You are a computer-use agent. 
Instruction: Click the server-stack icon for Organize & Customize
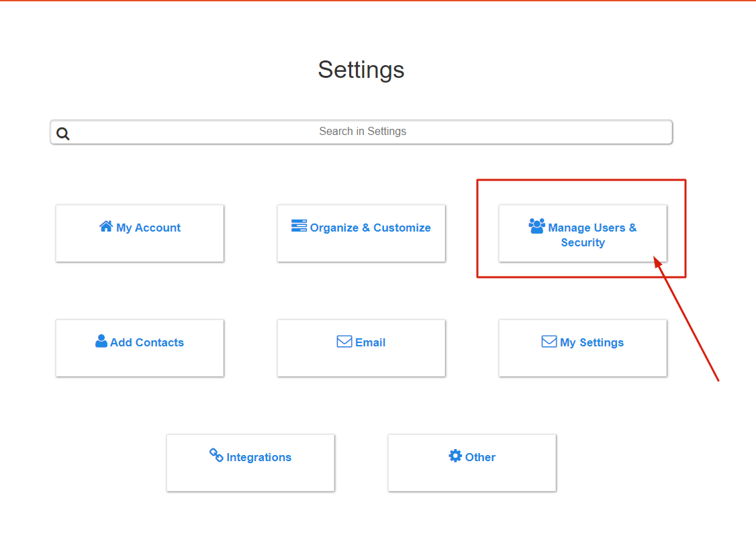(299, 226)
